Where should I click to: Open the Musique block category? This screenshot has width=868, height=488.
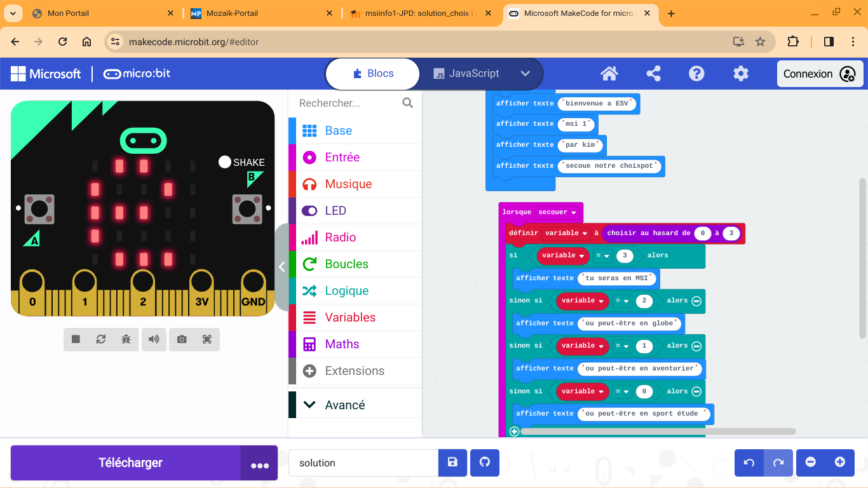click(355, 184)
